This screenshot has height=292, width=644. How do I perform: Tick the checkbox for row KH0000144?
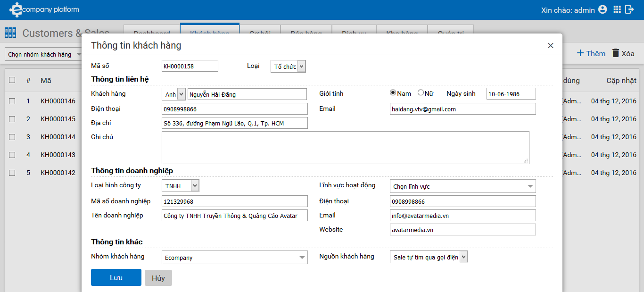(12, 137)
